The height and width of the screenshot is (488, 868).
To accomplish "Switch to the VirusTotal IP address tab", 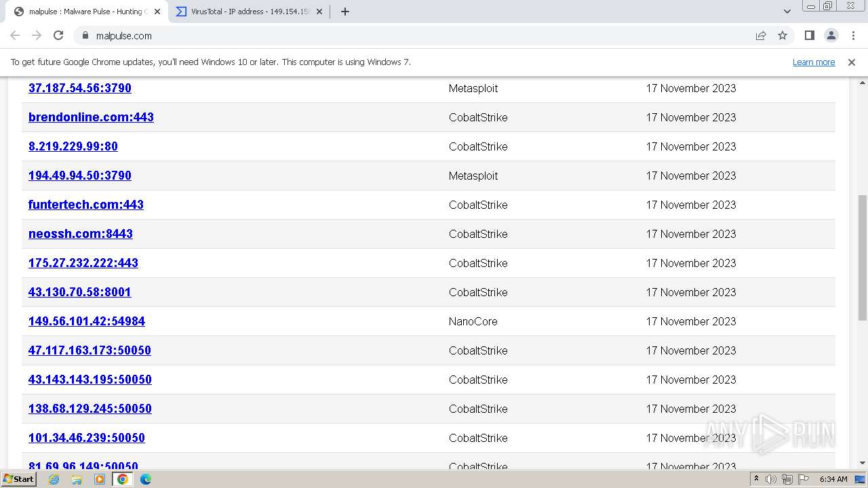I will coord(250,12).
